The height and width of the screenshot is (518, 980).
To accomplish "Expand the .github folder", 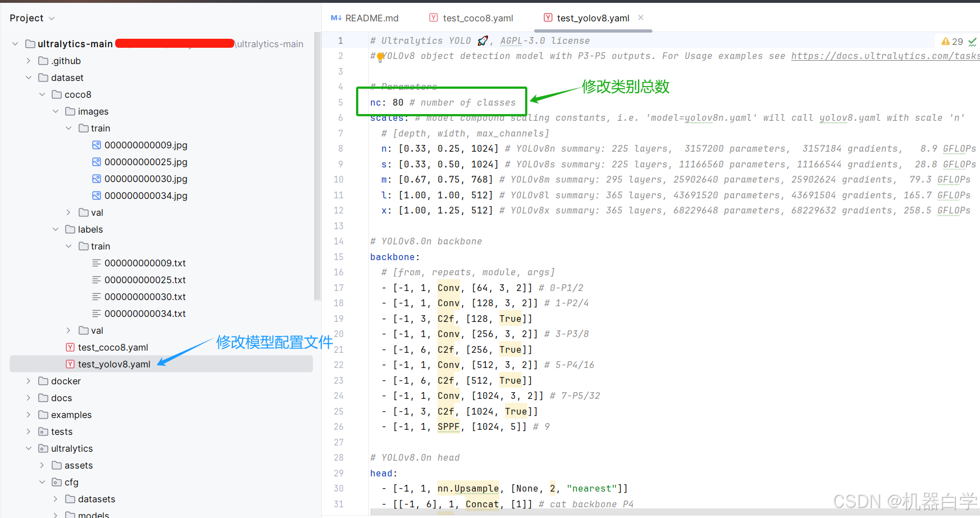I will (29, 61).
